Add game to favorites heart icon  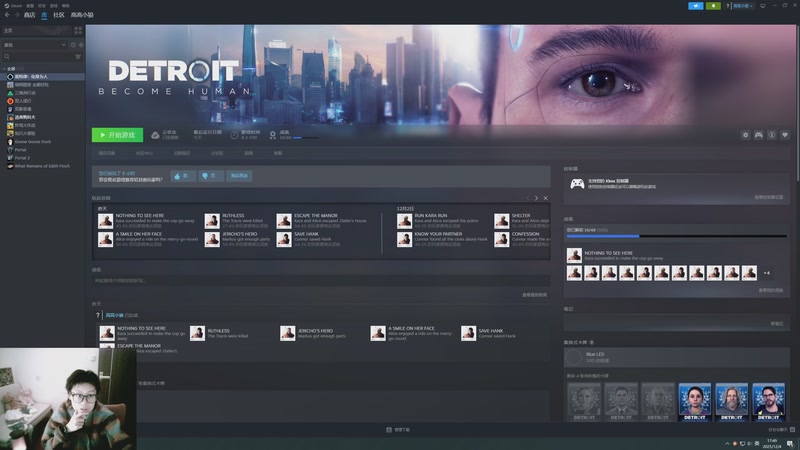(x=785, y=135)
